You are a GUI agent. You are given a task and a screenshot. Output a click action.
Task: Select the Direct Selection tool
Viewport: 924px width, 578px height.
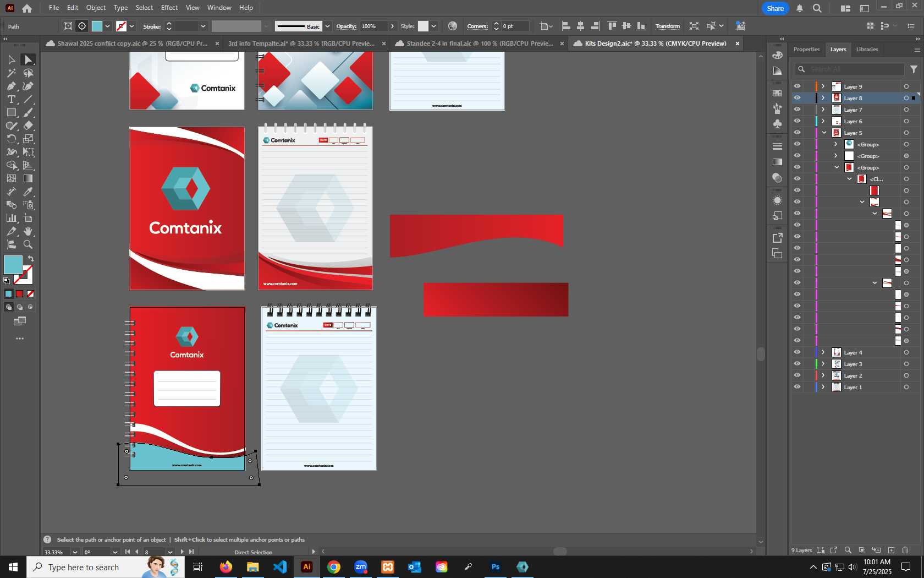[x=28, y=59]
